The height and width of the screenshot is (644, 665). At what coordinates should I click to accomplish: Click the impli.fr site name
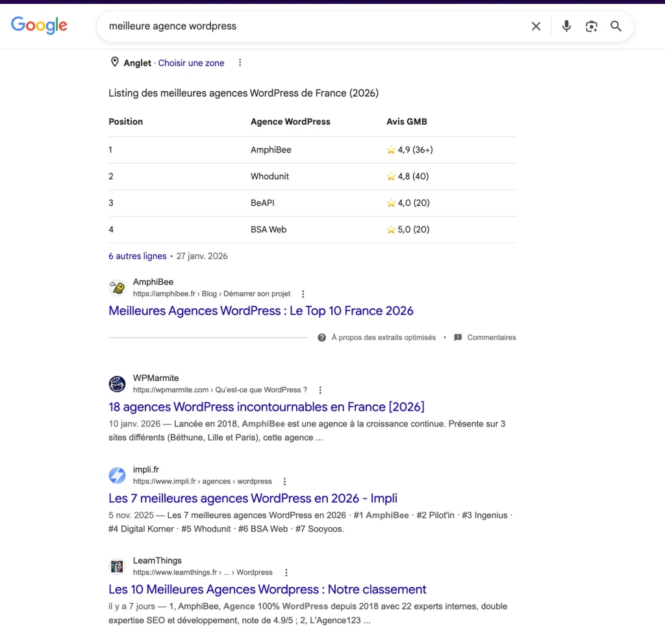coord(146,469)
